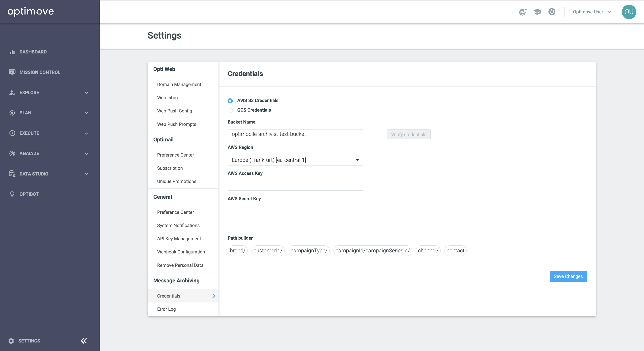The image size is (644, 351).
Task: Collapse sidebar with double chevron icon
Action: click(84, 341)
